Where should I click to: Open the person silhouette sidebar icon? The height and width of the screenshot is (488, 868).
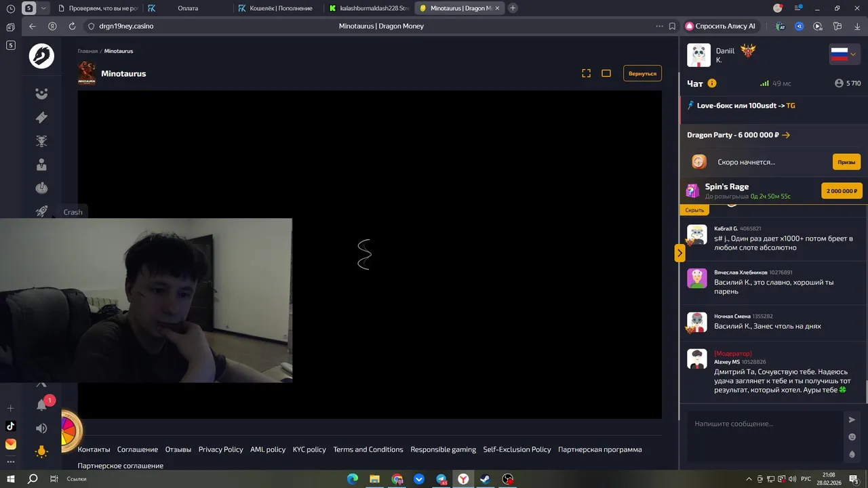(41, 165)
